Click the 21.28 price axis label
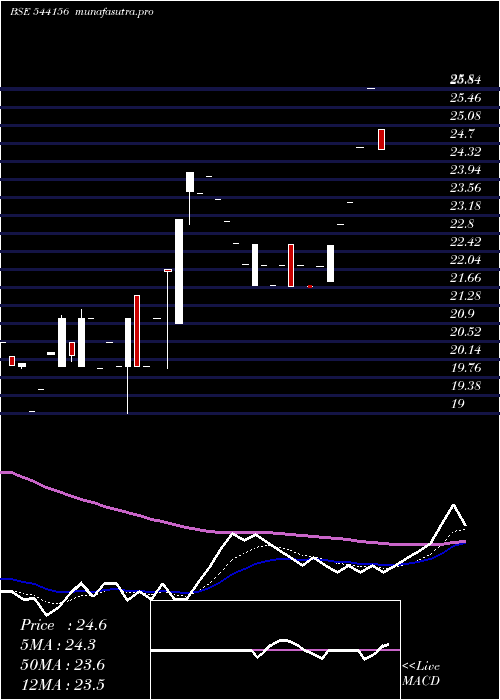This screenshot has height=700, width=500. [x=466, y=296]
